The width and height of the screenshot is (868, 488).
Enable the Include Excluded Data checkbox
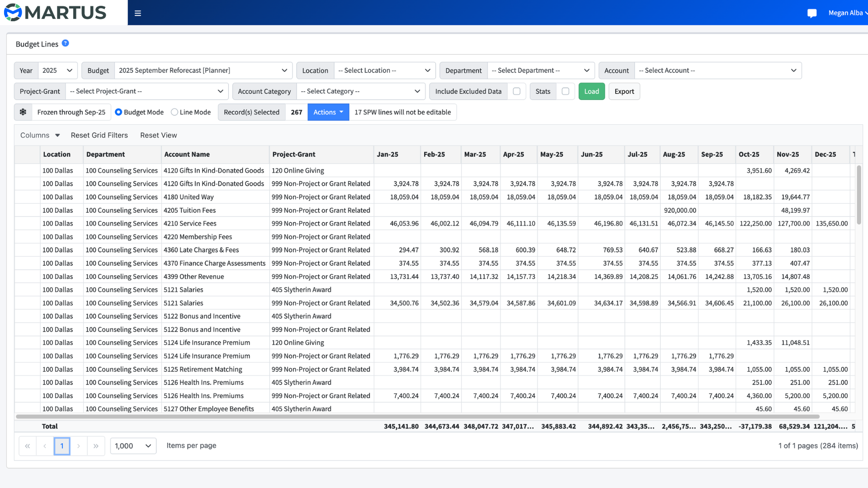coord(517,91)
